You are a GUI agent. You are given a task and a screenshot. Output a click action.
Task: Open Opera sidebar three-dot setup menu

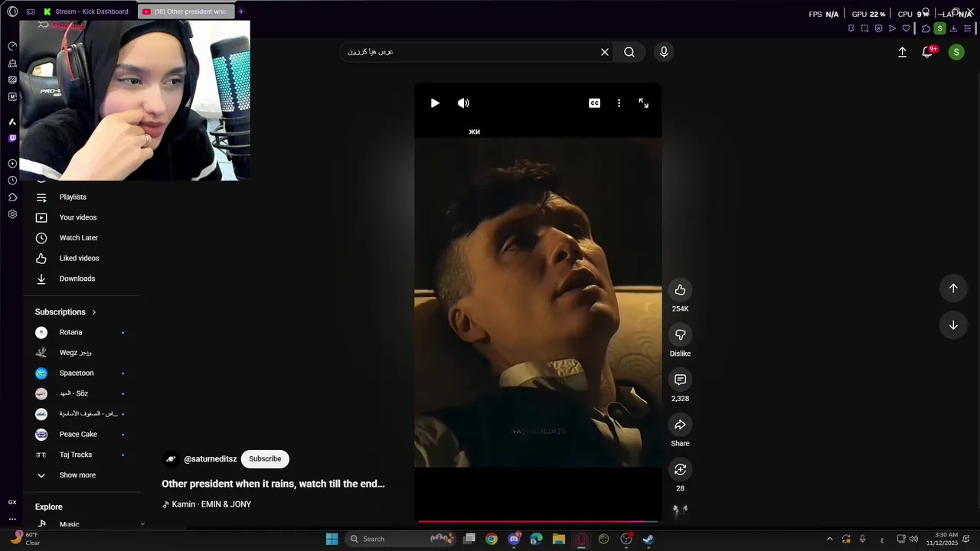pyautogui.click(x=12, y=518)
